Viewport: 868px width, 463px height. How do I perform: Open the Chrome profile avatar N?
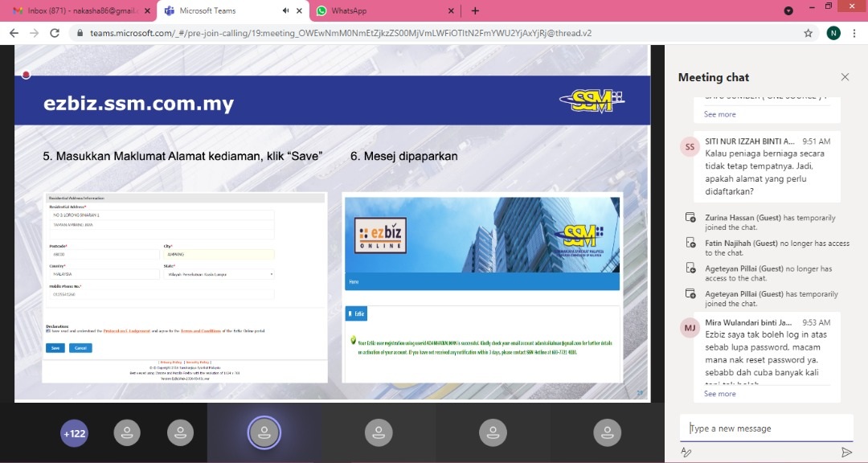[833, 33]
